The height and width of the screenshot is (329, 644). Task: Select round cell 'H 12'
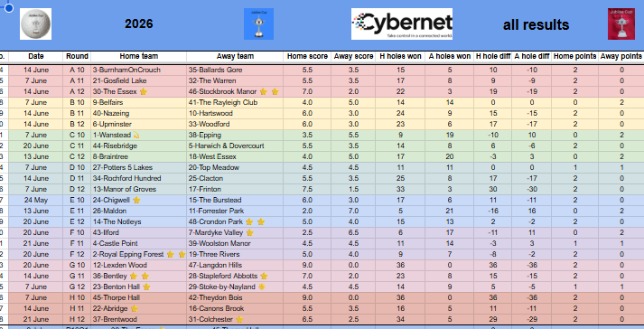click(x=77, y=320)
